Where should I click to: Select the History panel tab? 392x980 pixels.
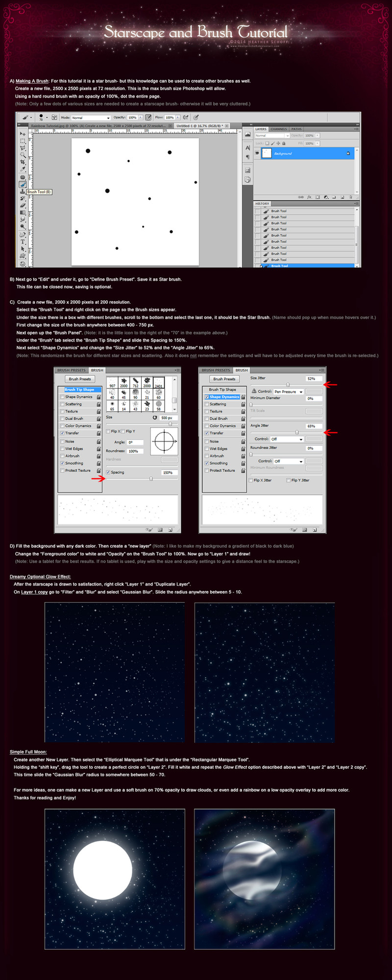262,204
